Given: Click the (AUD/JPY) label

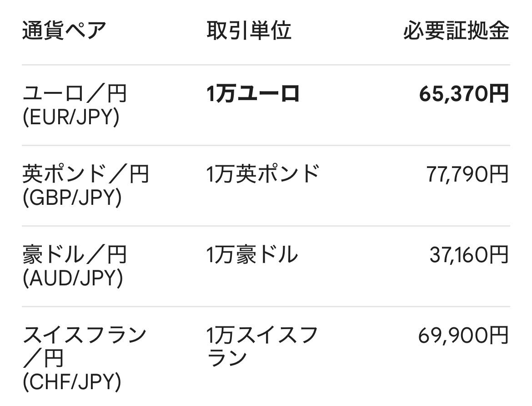Looking at the screenshot, I should 73,278.
